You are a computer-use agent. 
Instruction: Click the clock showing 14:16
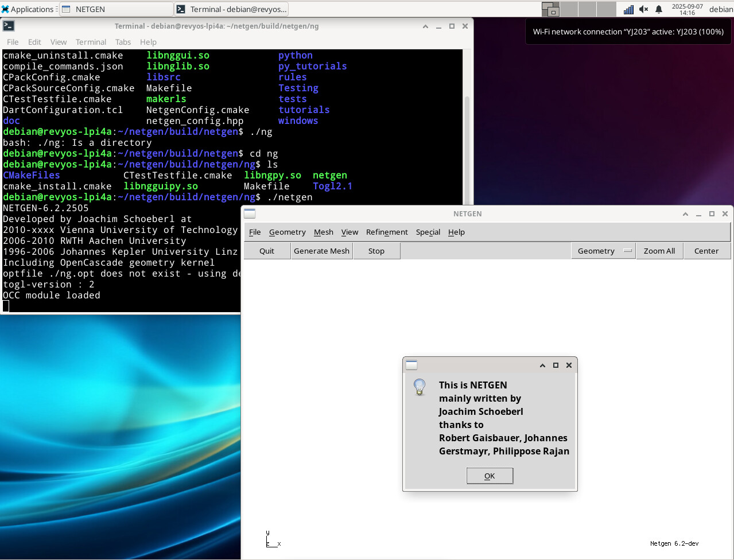tap(687, 9)
